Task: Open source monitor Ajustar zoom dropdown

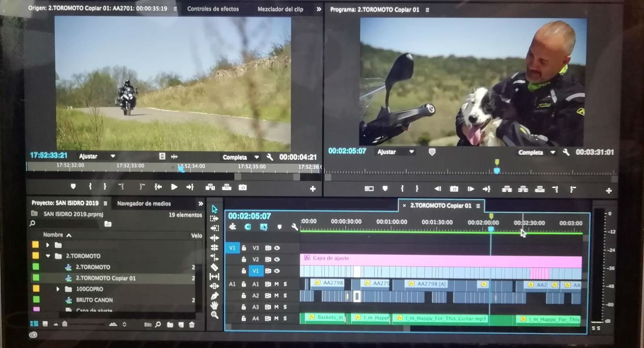Action: pyautogui.click(x=97, y=156)
